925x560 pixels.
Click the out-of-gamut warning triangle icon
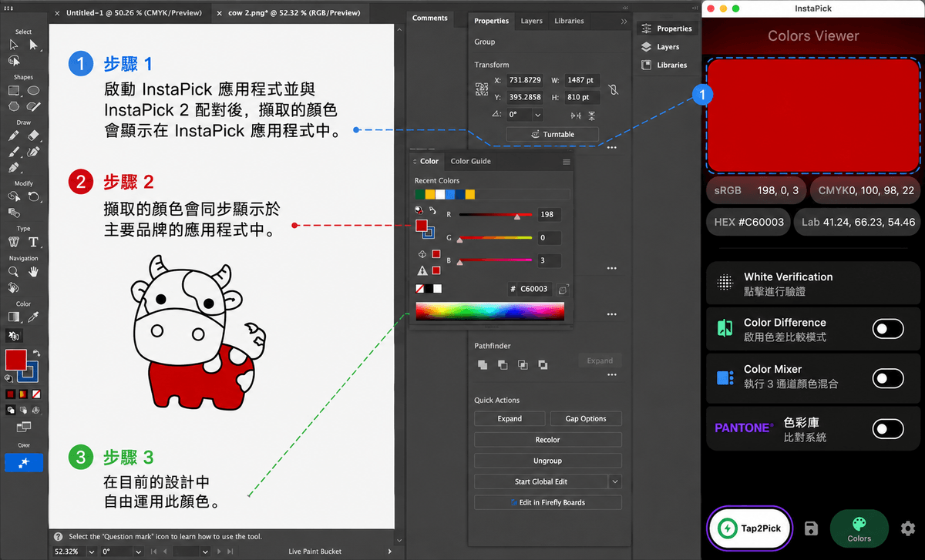point(422,271)
